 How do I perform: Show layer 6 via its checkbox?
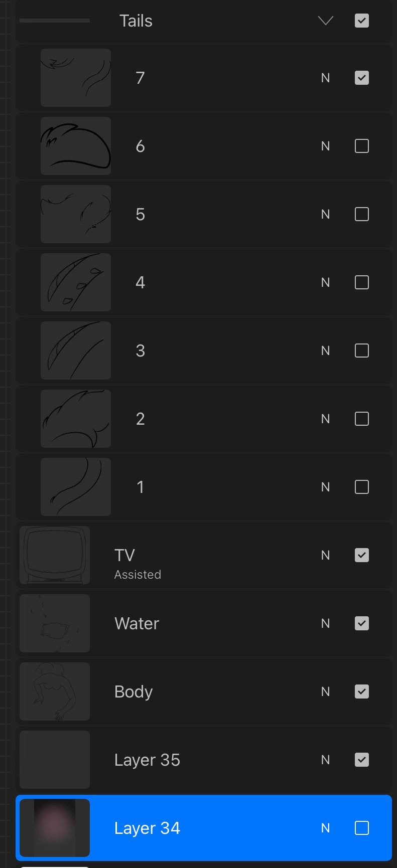pyautogui.click(x=362, y=146)
